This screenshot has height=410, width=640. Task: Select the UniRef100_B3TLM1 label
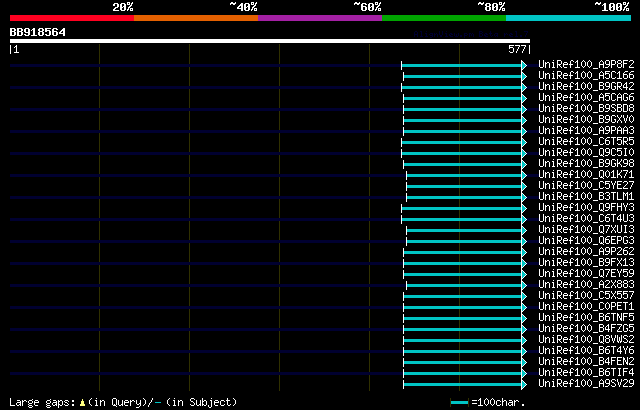[586, 197]
